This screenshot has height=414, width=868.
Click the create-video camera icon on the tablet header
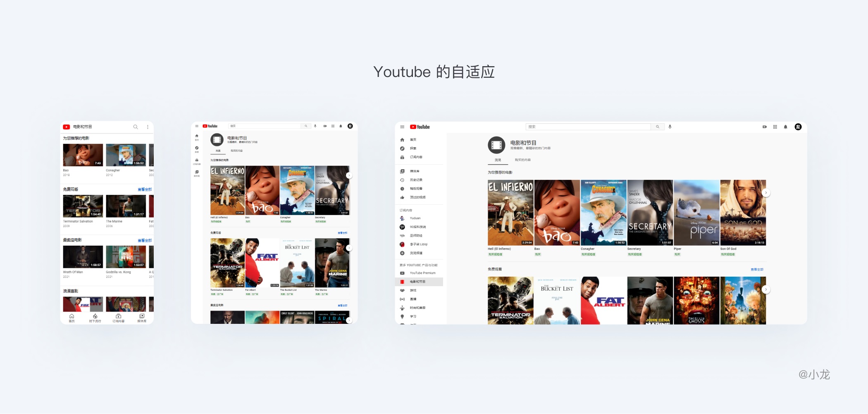[x=324, y=126]
